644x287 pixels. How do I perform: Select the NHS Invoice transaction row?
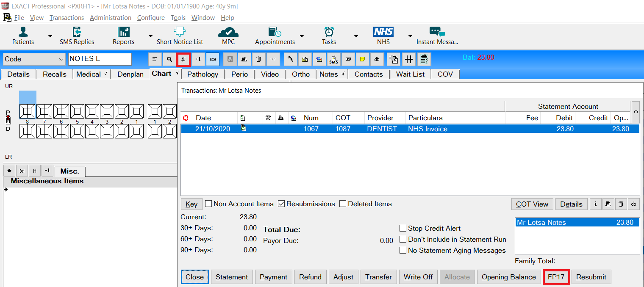(410, 129)
